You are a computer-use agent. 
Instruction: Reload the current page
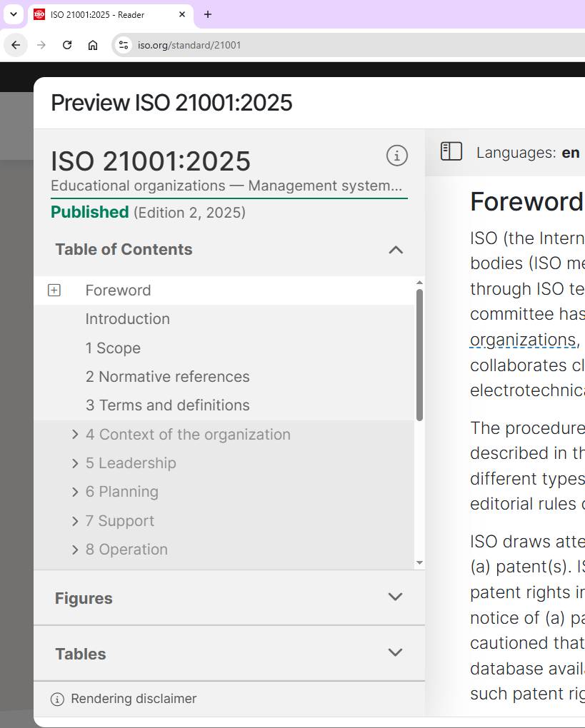tap(67, 45)
